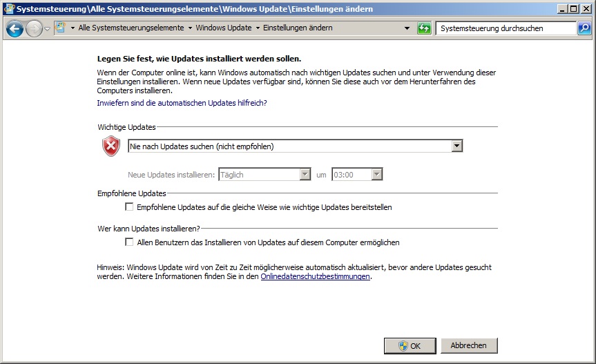Open the 03:00 time dropdown
Screen dimensions: 596x364
click(357, 174)
